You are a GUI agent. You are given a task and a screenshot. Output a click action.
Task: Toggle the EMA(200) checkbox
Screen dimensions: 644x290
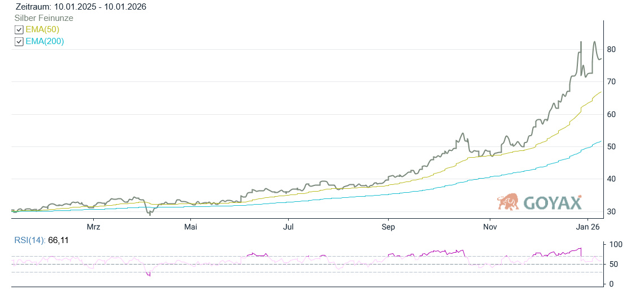click(x=19, y=41)
